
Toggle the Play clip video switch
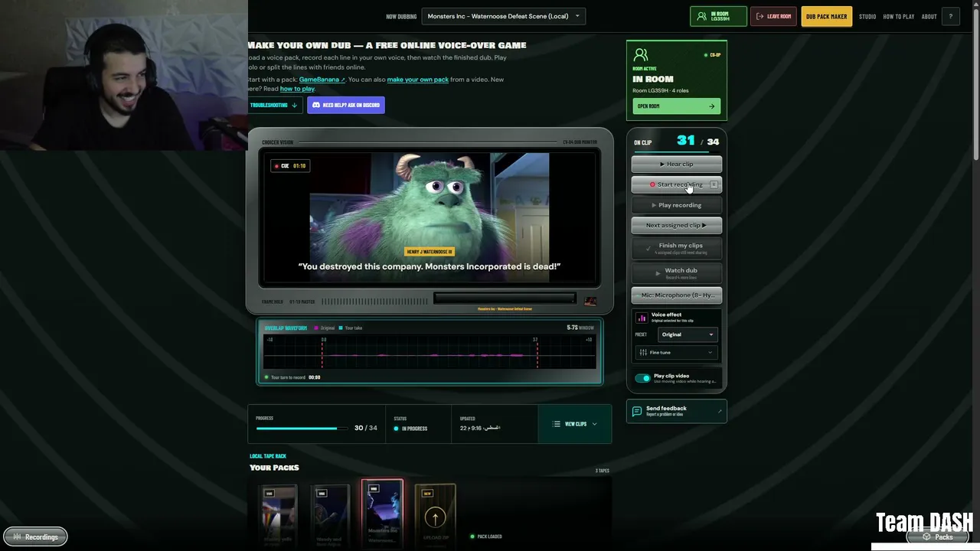click(642, 378)
